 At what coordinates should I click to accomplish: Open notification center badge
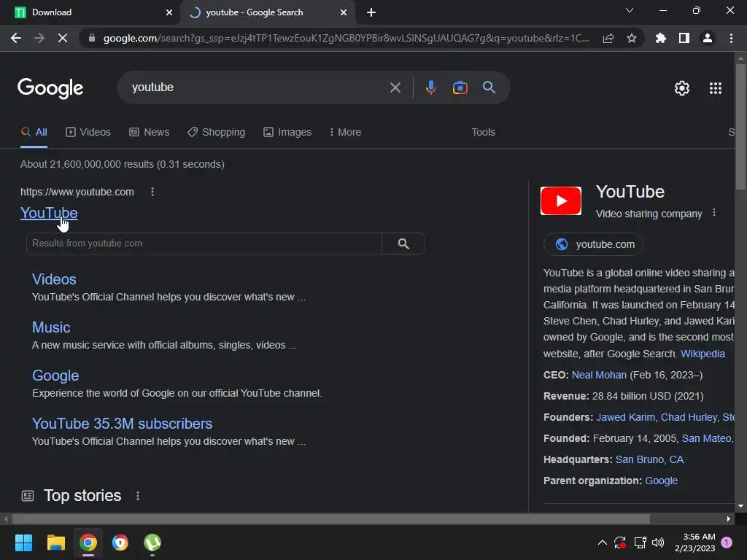pyautogui.click(x=727, y=542)
